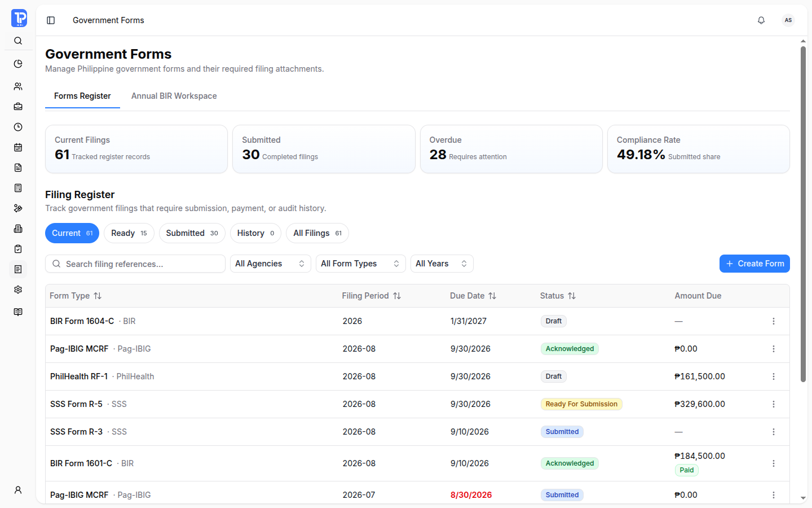Click the ₱161,500.00 amount due
This screenshot has height=508, width=812.
(700, 376)
